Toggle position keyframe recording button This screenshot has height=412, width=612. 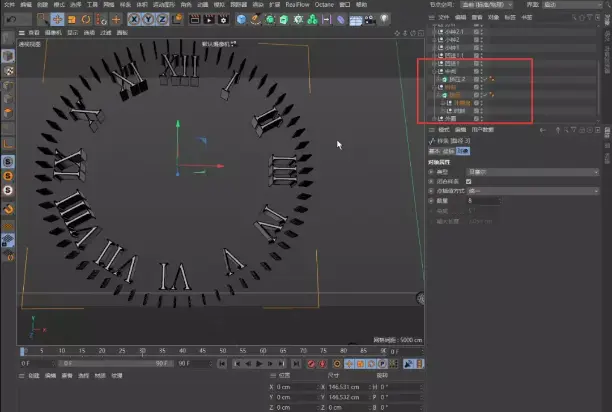(x=349, y=364)
